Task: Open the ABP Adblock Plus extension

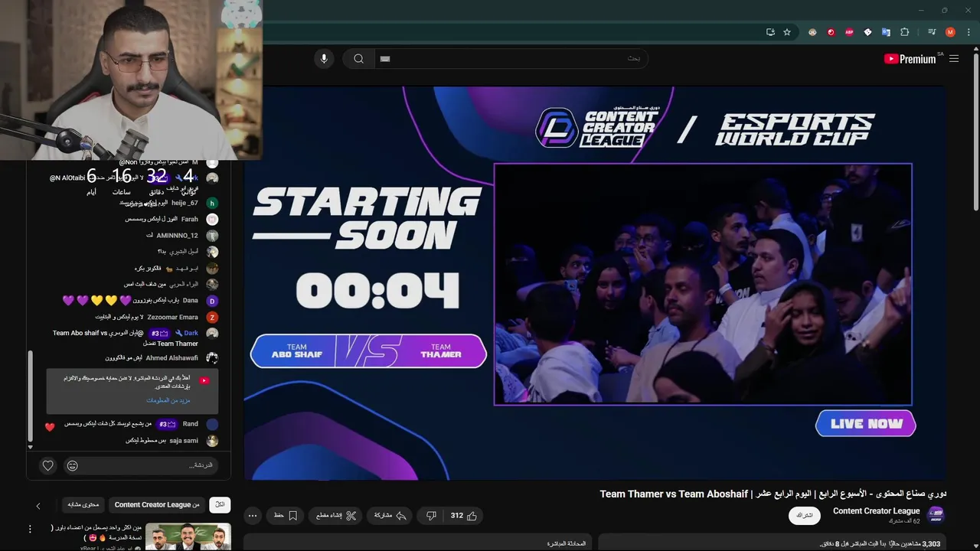Action: tap(849, 32)
